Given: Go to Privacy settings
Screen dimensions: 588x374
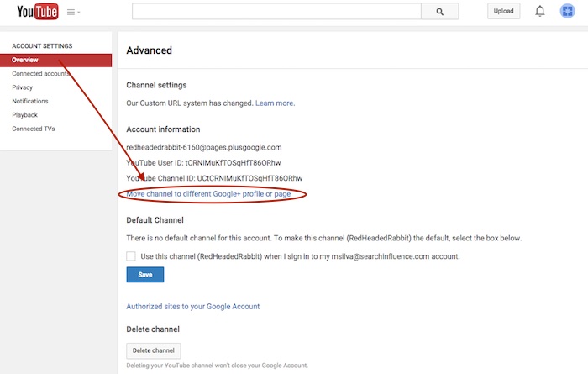Looking at the screenshot, I should [x=23, y=87].
